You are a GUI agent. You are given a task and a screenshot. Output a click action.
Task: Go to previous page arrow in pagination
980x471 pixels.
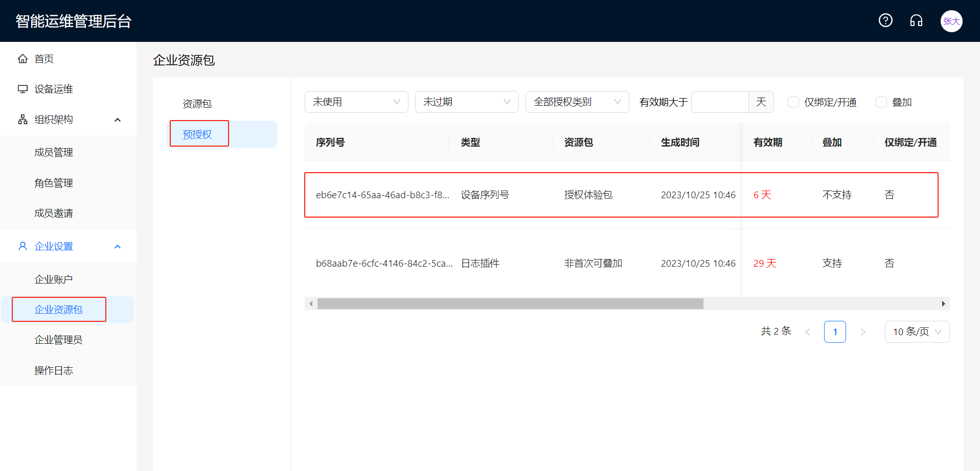[808, 332]
